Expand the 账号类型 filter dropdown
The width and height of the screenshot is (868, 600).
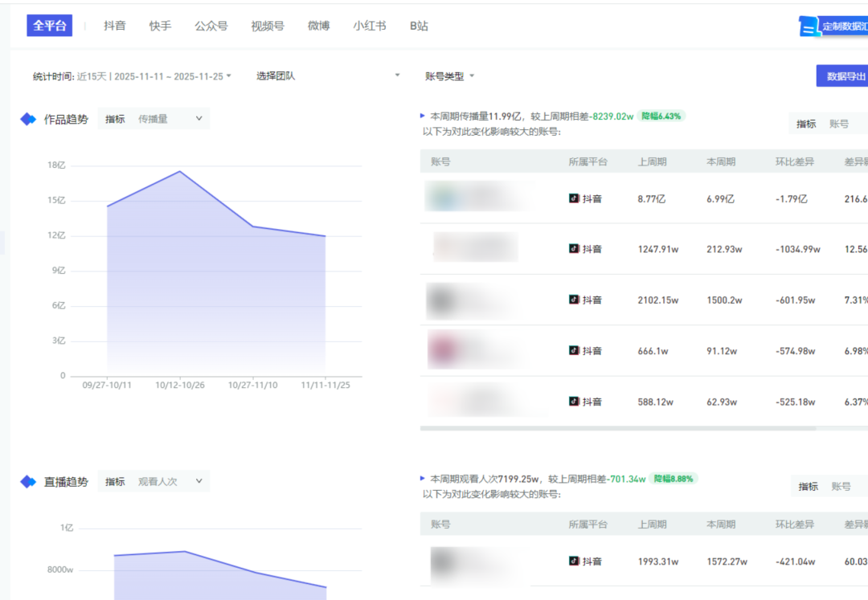tap(449, 76)
